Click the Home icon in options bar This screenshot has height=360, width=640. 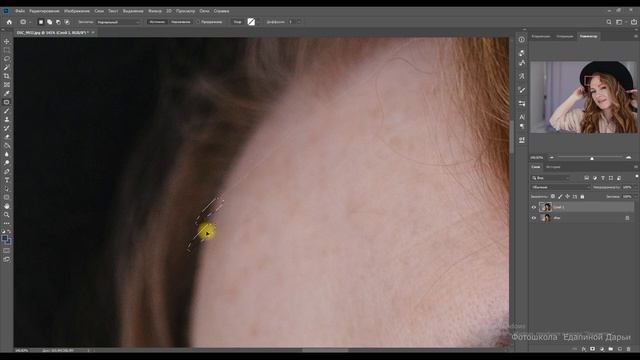[x=9, y=22]
